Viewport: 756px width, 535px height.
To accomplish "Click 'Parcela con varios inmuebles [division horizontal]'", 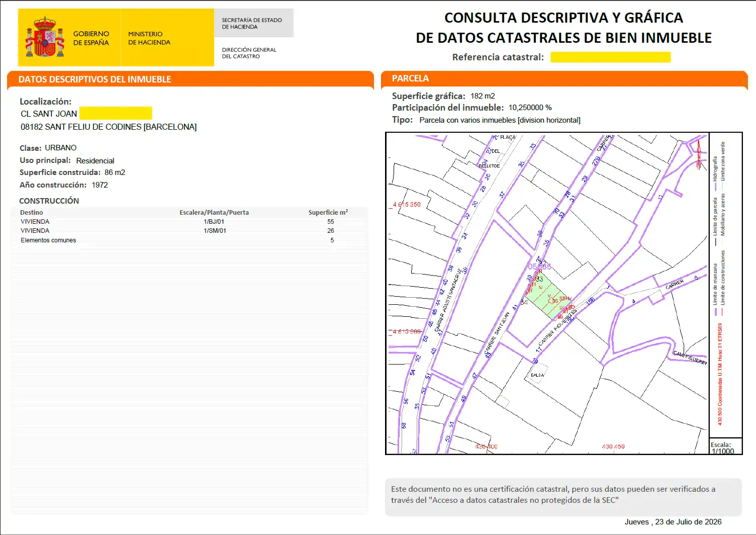I will 500,120.
